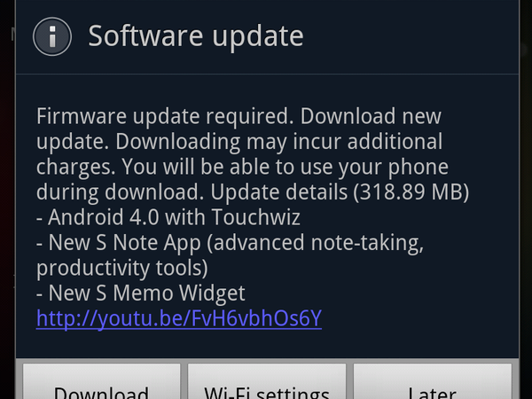Tap the New S Memo Widget line
This screenshot has width=532, height=399.
(x=141, y=293)
